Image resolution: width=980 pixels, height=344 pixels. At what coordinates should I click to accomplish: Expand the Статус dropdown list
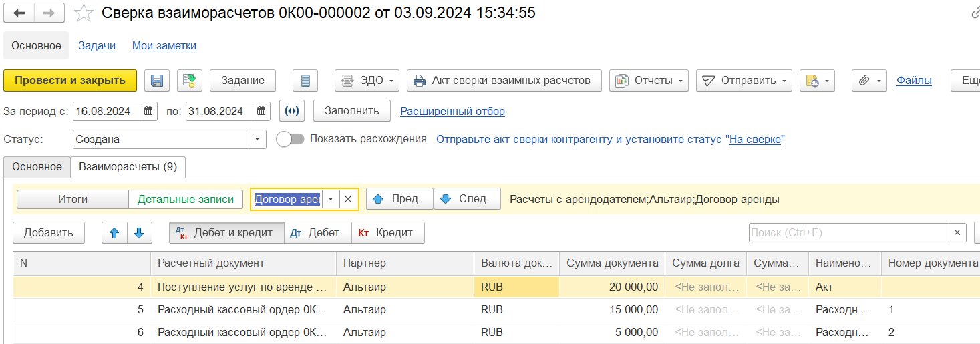[x=257, y=140]
